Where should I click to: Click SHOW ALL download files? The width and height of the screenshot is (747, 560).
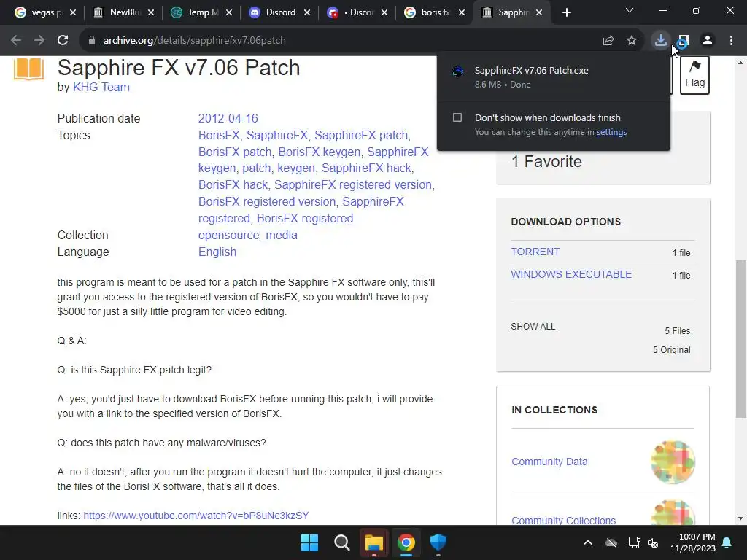coord(533,327)
